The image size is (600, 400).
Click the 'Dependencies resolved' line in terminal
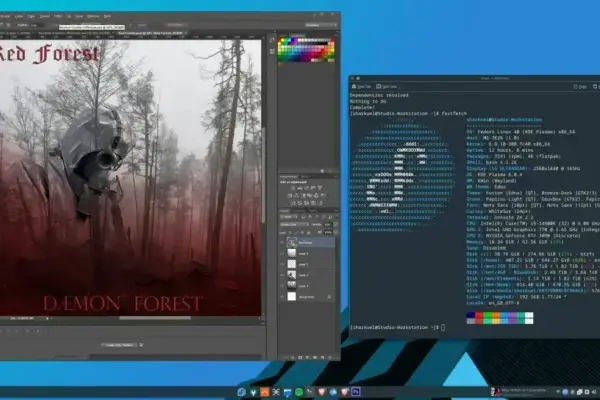click(x=379, y=95)
